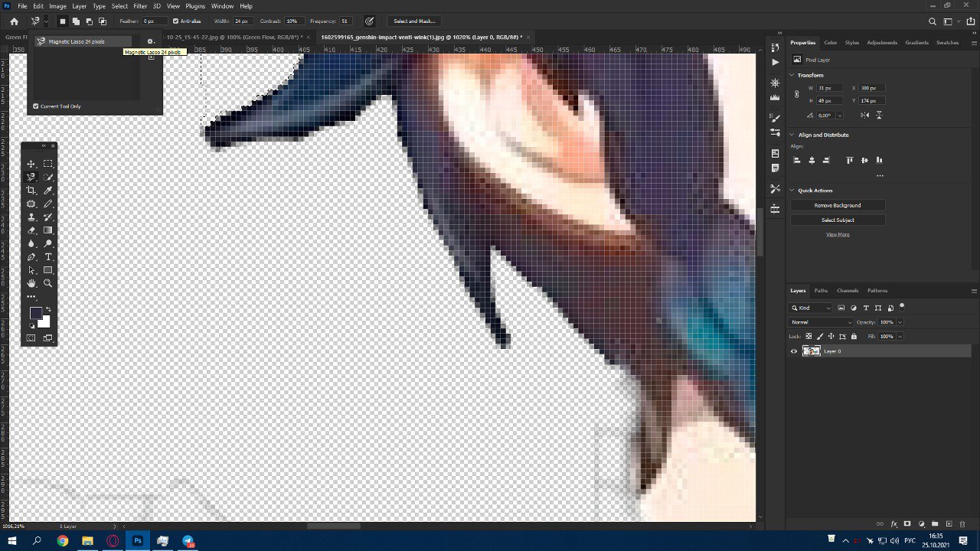Click the Layer 0 thumbnail
This screenshot has height=551, width=980.
(x=812, y=351)
